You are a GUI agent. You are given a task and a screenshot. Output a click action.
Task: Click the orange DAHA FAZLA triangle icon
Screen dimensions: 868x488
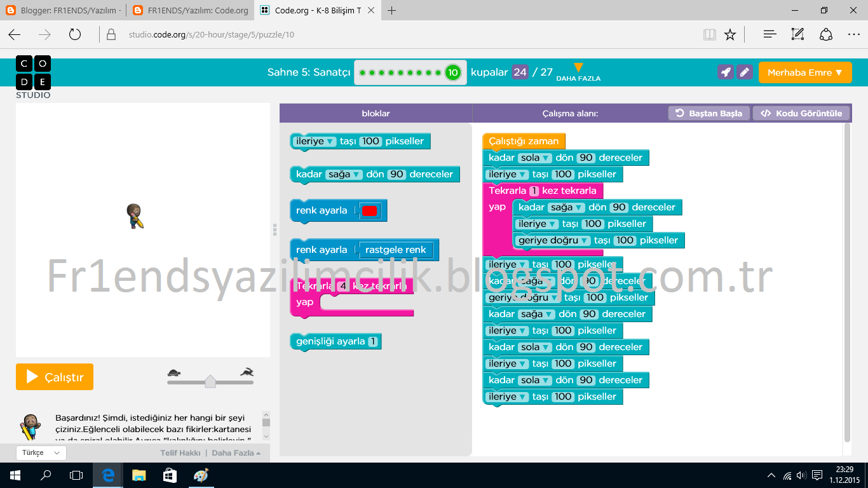coord(578,68)
